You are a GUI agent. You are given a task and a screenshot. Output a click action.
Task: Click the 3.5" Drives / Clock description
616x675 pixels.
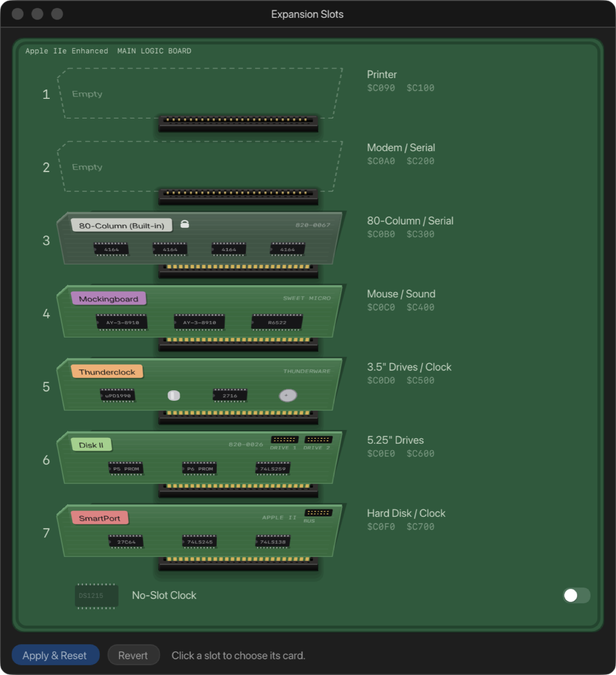(409, 367)
